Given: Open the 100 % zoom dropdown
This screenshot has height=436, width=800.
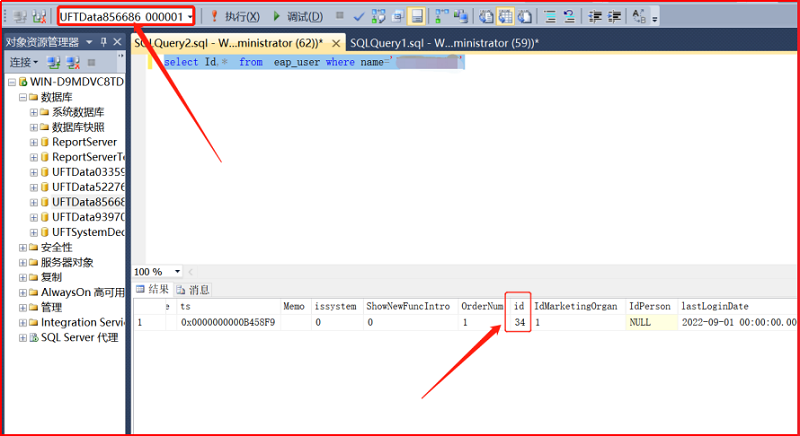Looking at the screenshot, I should point(177,271).
